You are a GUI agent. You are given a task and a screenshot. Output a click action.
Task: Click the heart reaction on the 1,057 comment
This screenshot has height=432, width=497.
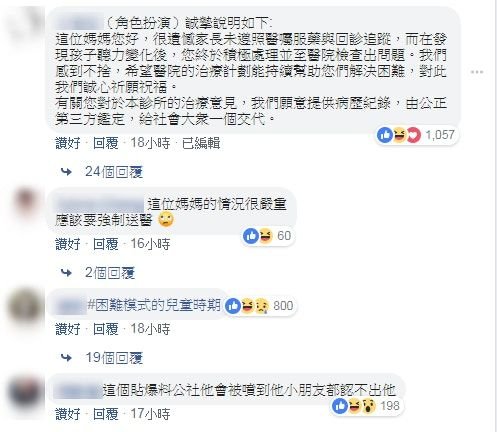pyautogui.click(x=414, y=135)
